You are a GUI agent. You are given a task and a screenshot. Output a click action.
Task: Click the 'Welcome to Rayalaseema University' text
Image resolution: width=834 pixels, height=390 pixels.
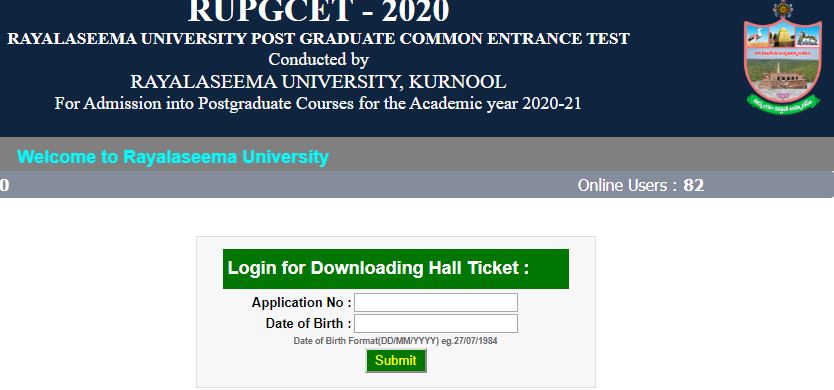[x=173, y=157]
